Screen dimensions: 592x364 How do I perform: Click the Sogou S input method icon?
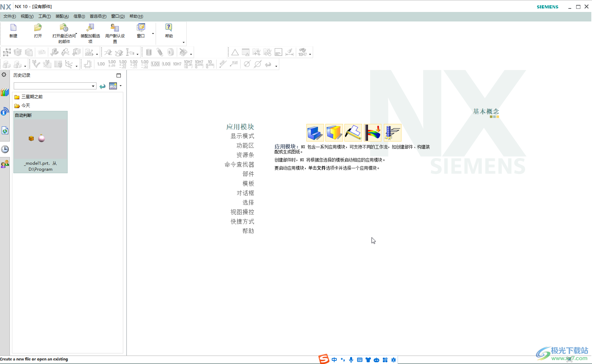324,359
